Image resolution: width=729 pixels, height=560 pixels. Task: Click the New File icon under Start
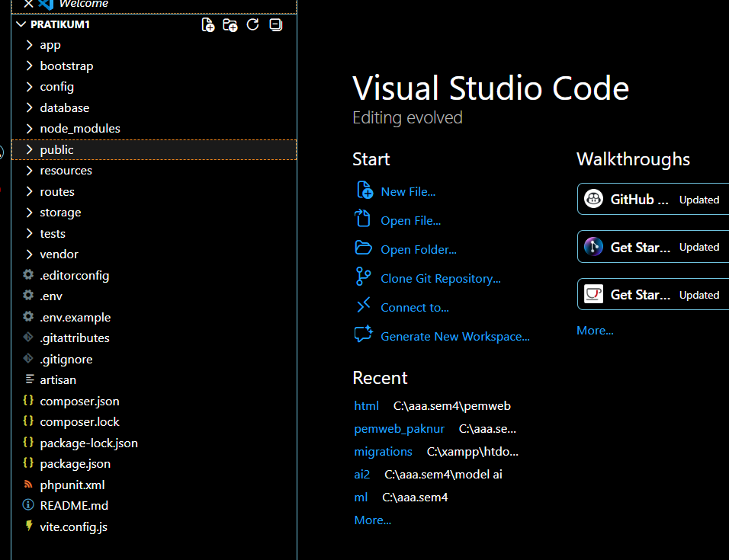tap(364, 190)
